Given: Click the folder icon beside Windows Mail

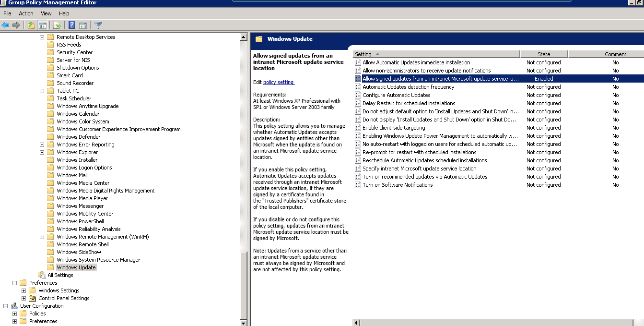Looking at the screenshot, I should pos(50,175).
